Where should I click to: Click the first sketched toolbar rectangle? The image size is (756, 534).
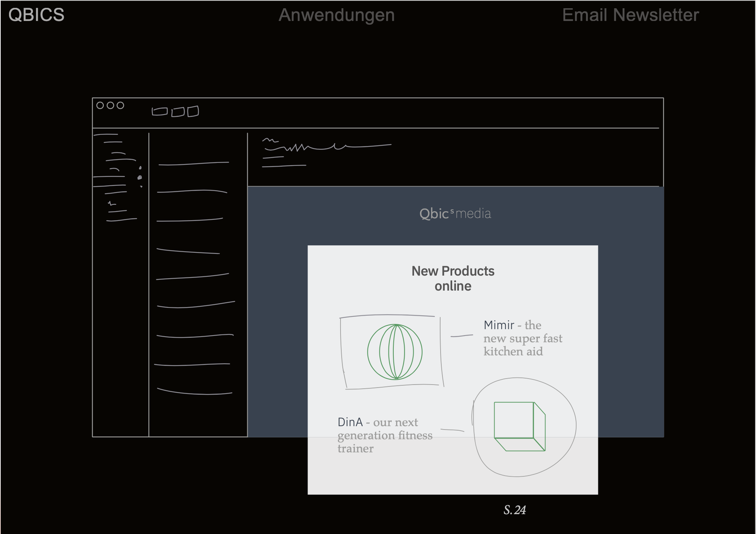point(160,112)
